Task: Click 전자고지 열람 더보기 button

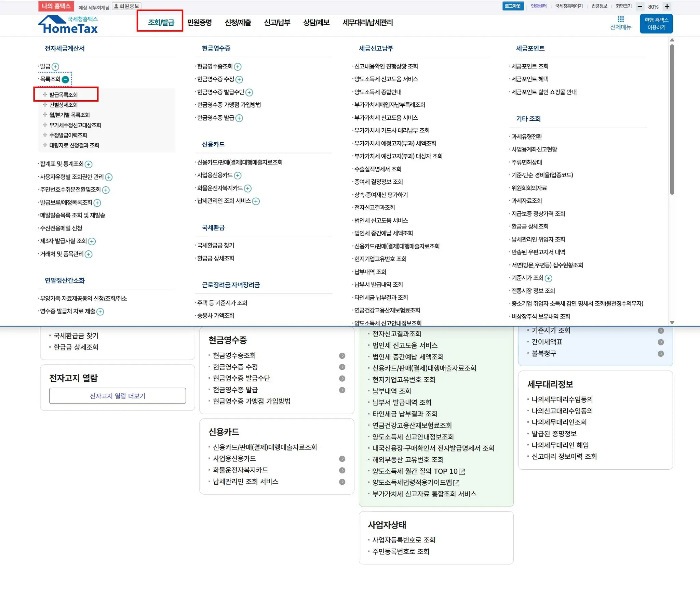Action: [x=117, y=396]
